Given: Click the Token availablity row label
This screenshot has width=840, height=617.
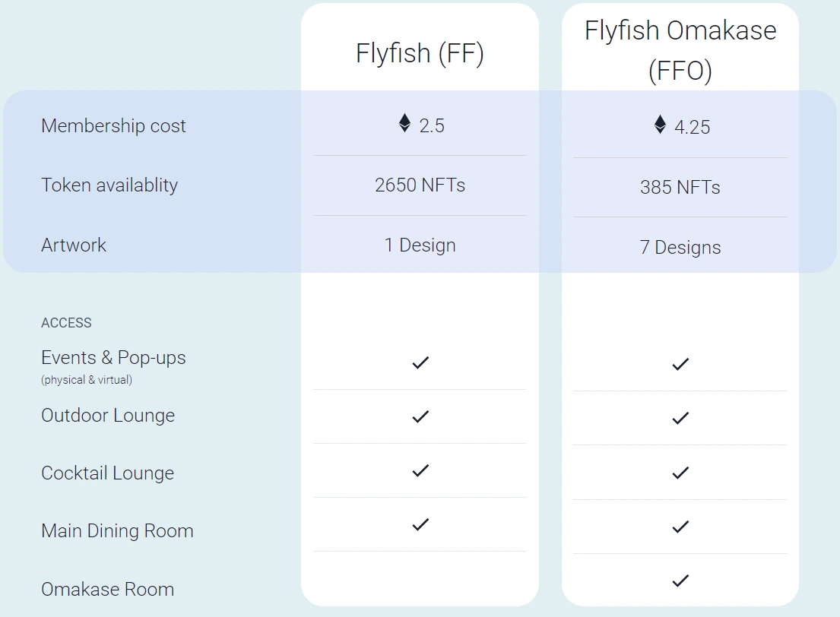Looking at the screenshot, I should 109,185.
